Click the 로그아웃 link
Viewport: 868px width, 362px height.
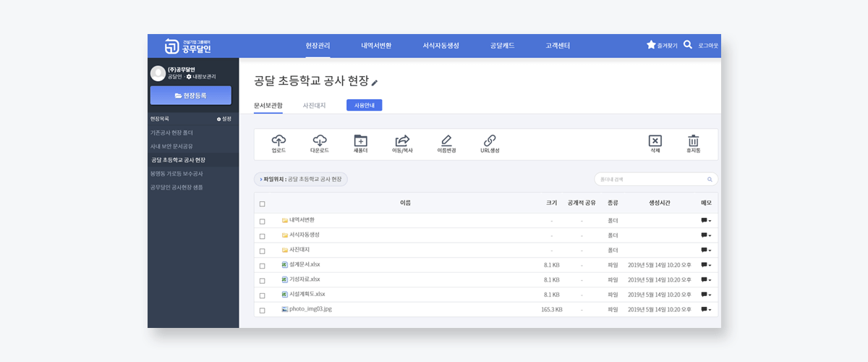708,46
